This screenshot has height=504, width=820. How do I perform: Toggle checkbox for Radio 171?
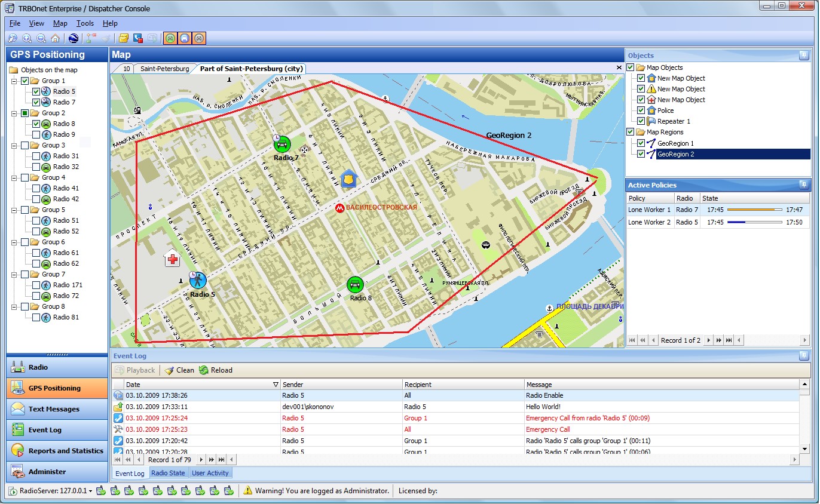(x=36, y=285)
